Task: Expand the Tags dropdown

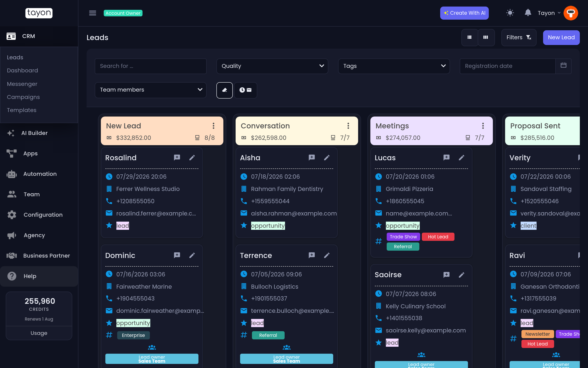Action: pos(394,66)
